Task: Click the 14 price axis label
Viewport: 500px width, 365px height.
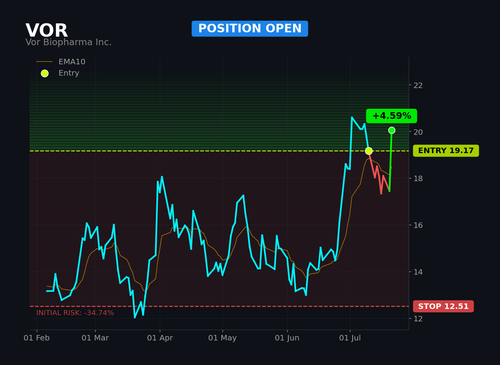Action: click(x=418, y=272)
